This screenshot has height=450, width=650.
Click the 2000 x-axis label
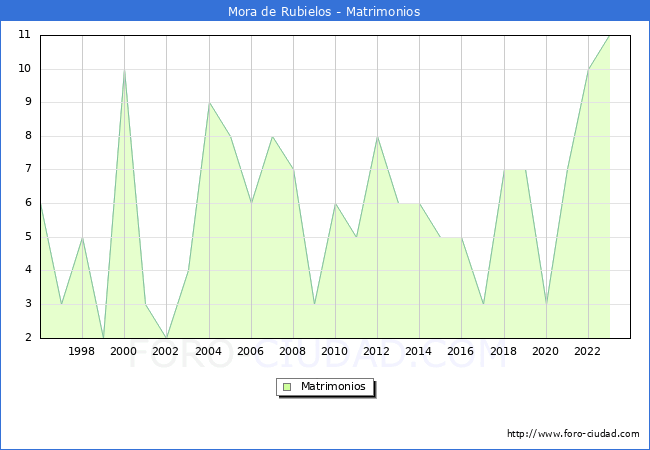pos(124,351)
